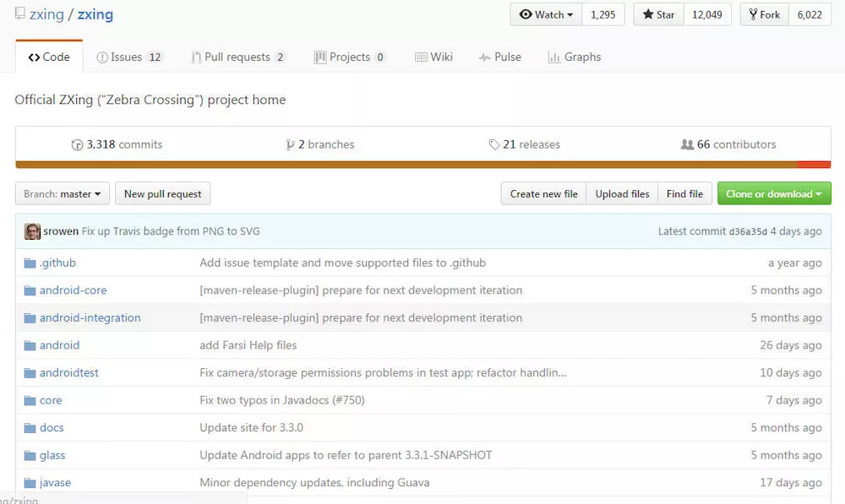Open 3,318 commits link
The image size is (845, 504).
117,145
